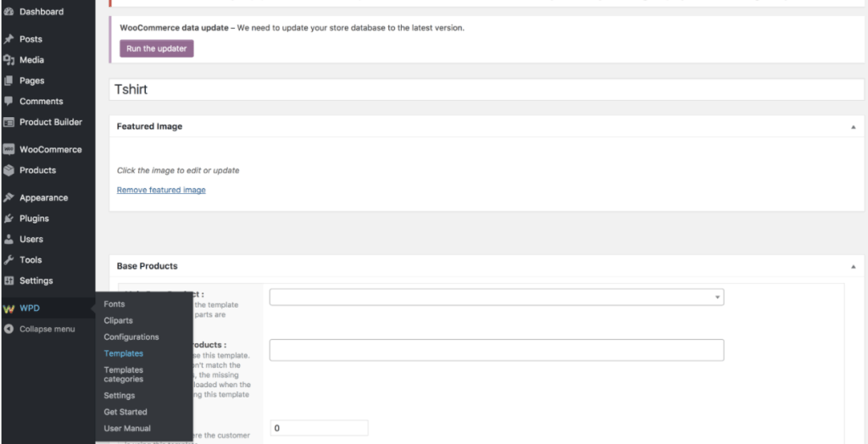Open Configurations in WPD submenu
The height and width of the screenshot is (444, 868).
pyautogui.click(x=131, y=337)
